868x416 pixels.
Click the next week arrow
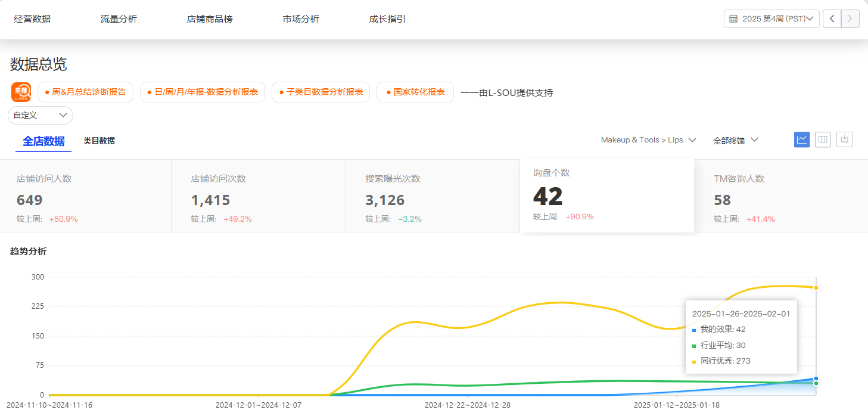pos(850,19)
